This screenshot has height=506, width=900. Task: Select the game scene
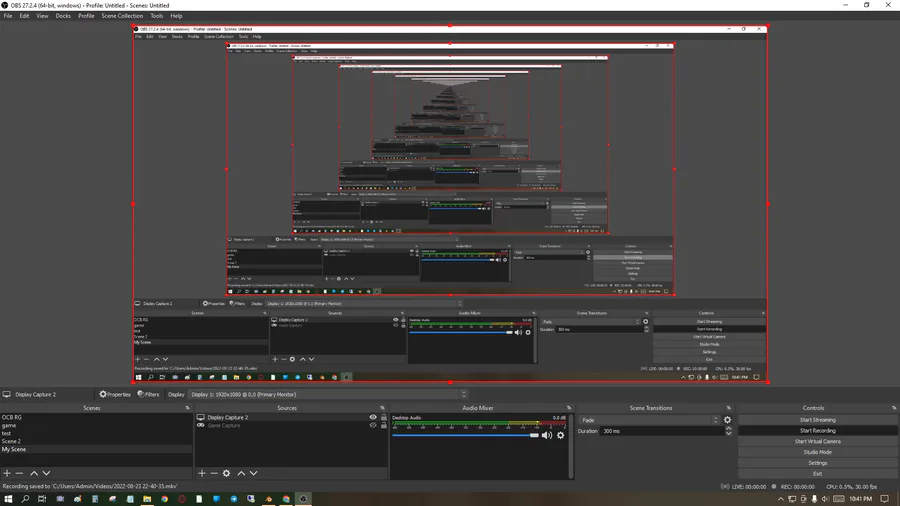(x=96, y=426)
